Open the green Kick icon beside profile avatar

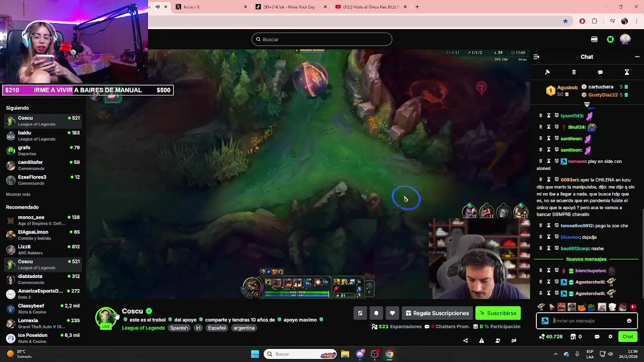(610, 39)
